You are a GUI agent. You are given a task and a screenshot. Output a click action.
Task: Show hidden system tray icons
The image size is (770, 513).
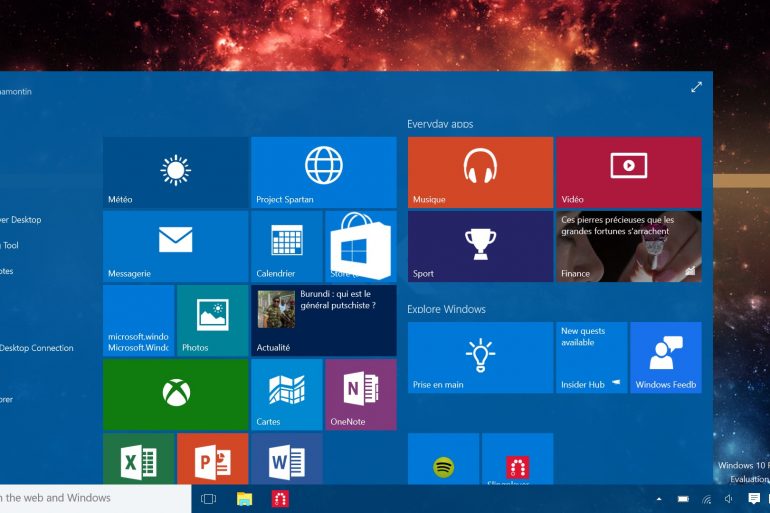point(658,498)
